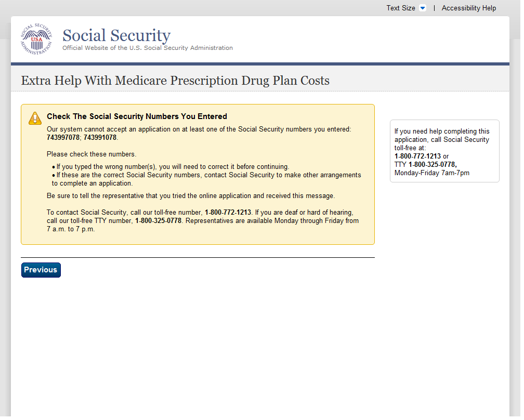
Task: Click the 'Please check these numbers' line
Action: point(91,154)
